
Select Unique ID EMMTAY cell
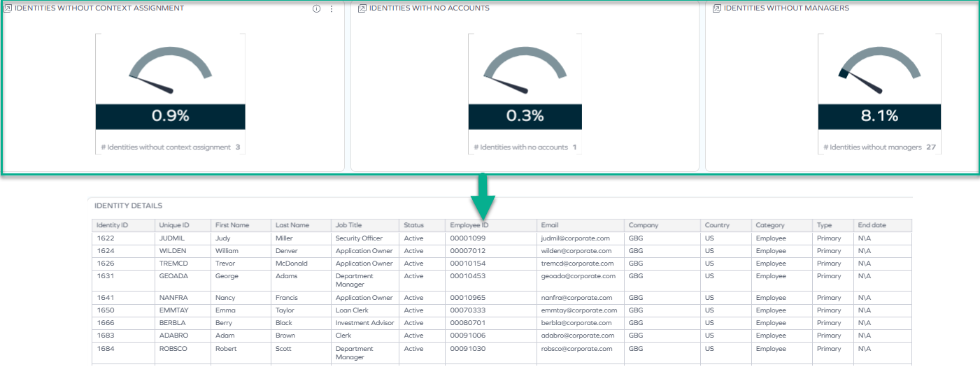coord(183,310)
